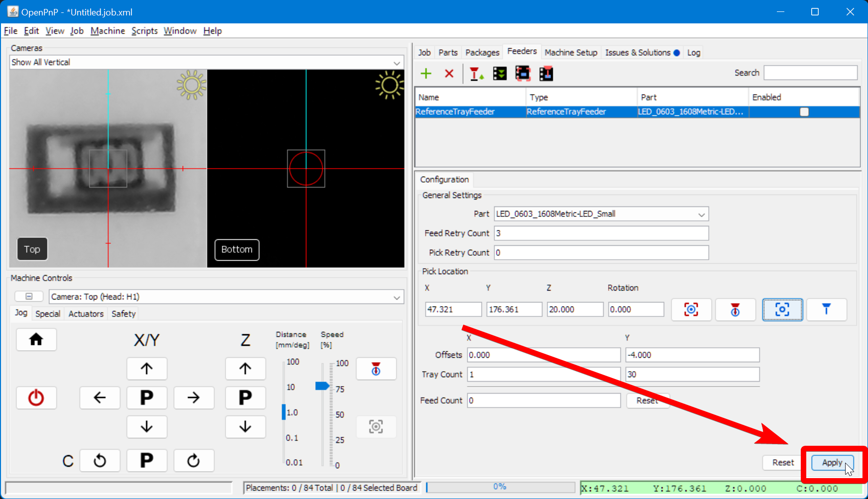868x499 pixels.
Task: Open the Camera: Top (Head: H1) dropdown
Action: click(x=396, y=297)
